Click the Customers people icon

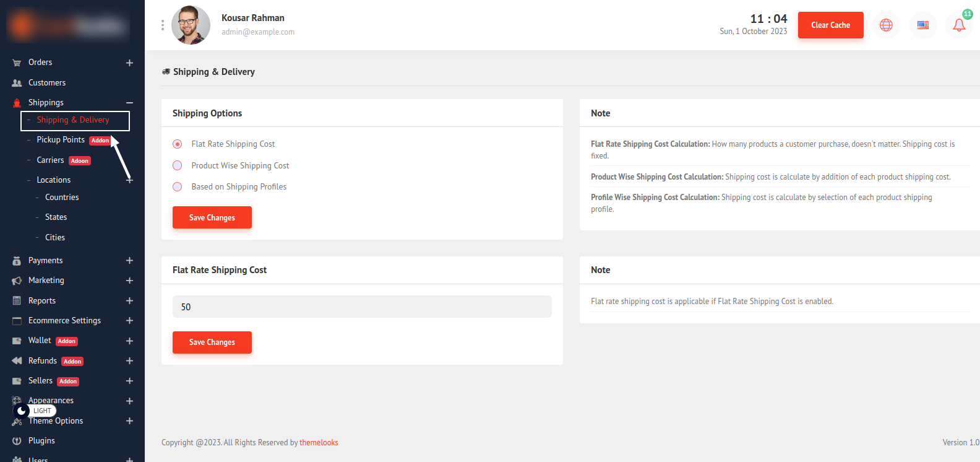point(17,83)
